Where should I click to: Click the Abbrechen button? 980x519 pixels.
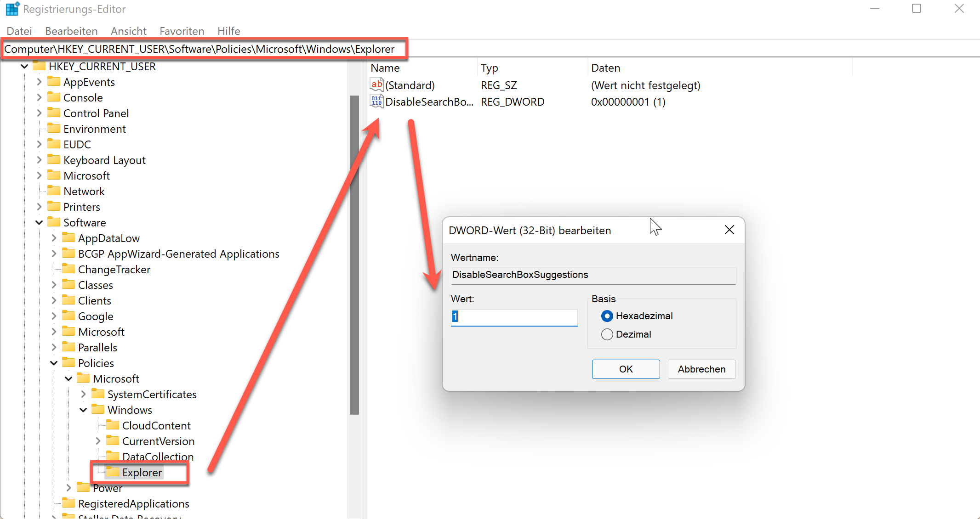[701, 369]
